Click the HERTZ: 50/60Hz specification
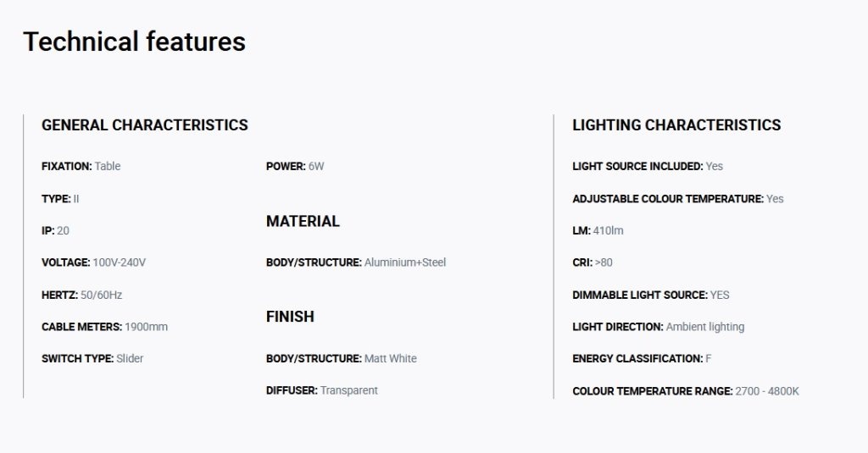Screen dimensions: 868x453 click(82, 295)
